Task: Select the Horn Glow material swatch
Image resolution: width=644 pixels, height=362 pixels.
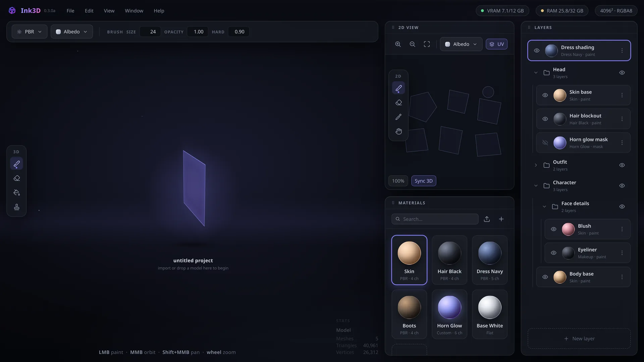Action: 449,314
